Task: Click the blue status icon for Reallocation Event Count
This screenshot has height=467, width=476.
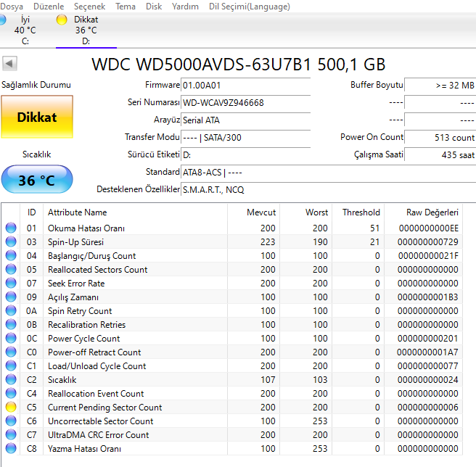Action: click(11, 393)
